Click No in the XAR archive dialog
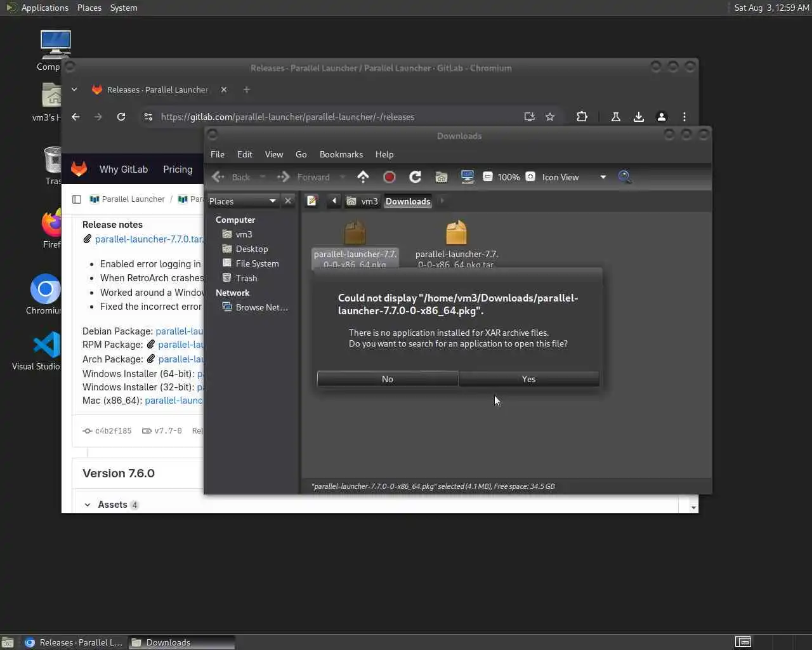 point(387,379)
